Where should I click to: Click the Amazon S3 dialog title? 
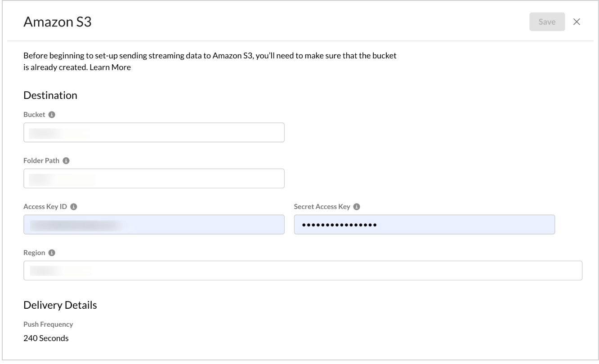tap(57, 22)
